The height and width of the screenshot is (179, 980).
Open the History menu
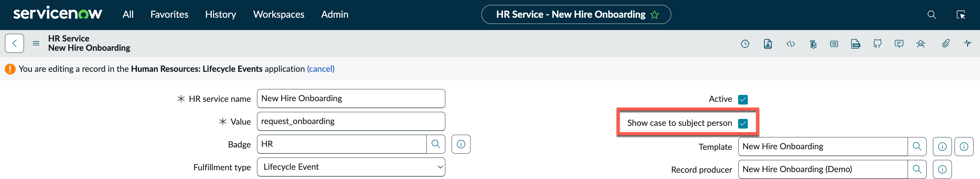pos(221,14)
